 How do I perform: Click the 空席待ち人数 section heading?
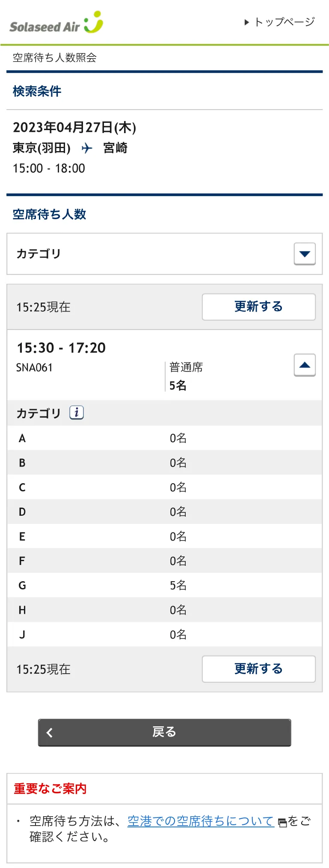[x=50, y=214]
